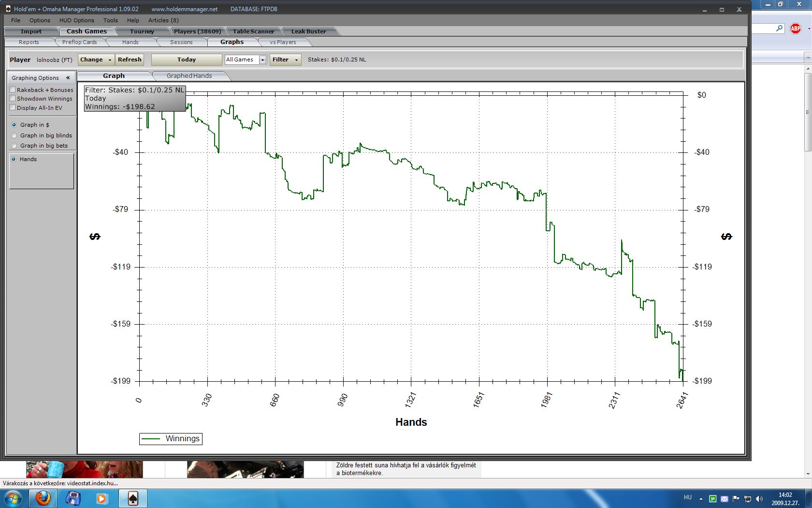Open the mail envelope tray icon
This screenshot has width=812, height=508.
click(x=724, y=498)
